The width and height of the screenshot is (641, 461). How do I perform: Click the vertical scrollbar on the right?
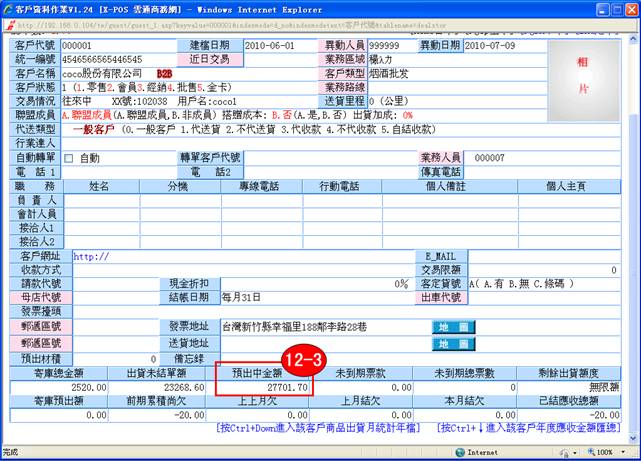pos(633,230)
